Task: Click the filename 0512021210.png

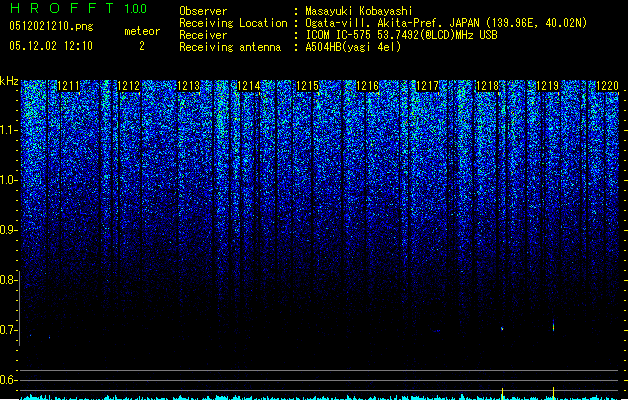Action: (x=51, y=27)
